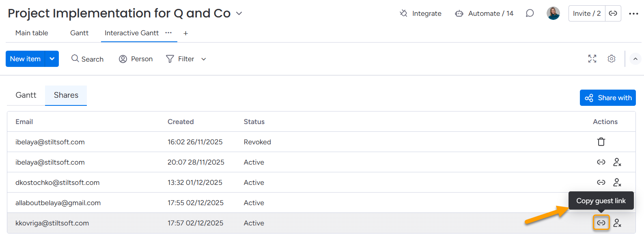Switch to the Main table tab
Image resolution: width=644 pixels, height=238 pixels.
[x=32, y=33]
